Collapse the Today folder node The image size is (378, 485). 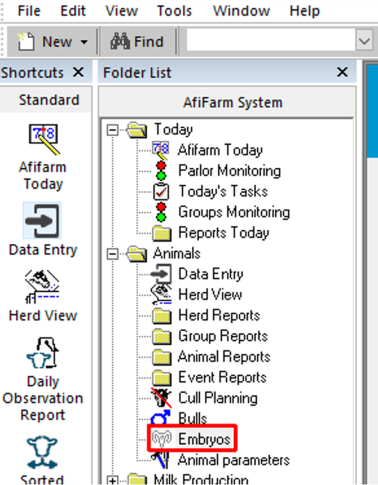(x=113, y=130)
